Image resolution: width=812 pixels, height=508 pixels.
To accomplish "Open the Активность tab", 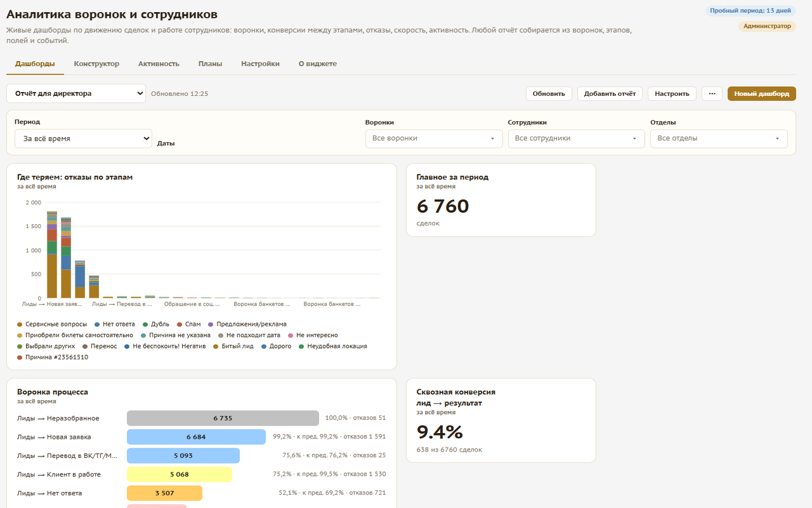I will pyautogui.click(x=159, y=63).
